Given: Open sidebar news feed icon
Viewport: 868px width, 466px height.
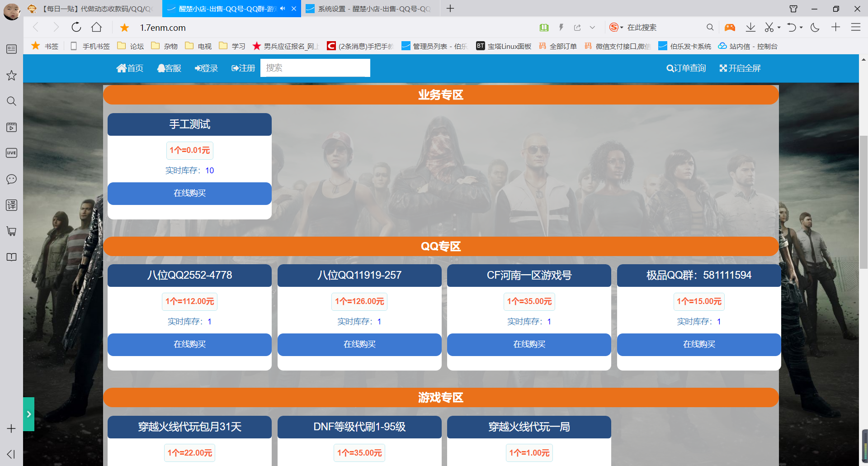Looking at the screenshot, I should coord(11,49).
